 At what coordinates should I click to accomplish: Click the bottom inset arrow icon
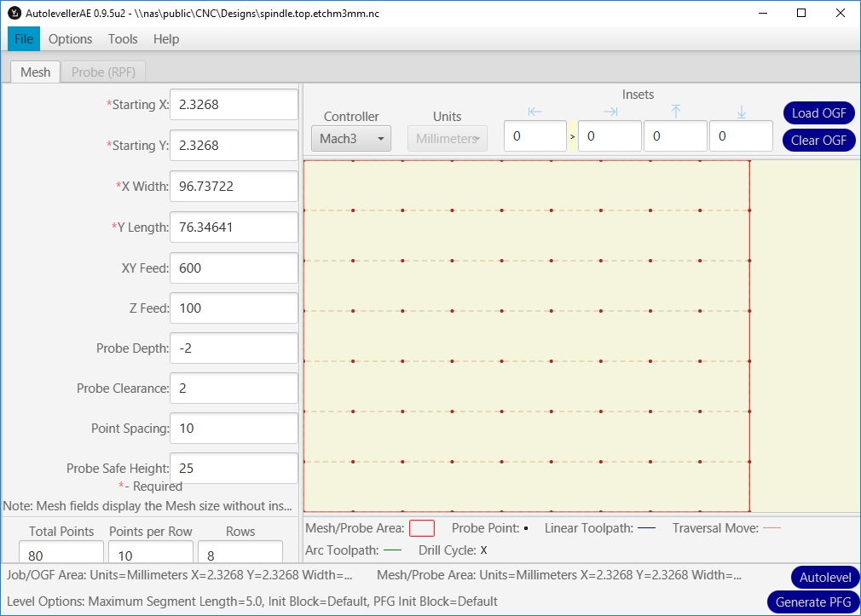[x=742, y=112]
